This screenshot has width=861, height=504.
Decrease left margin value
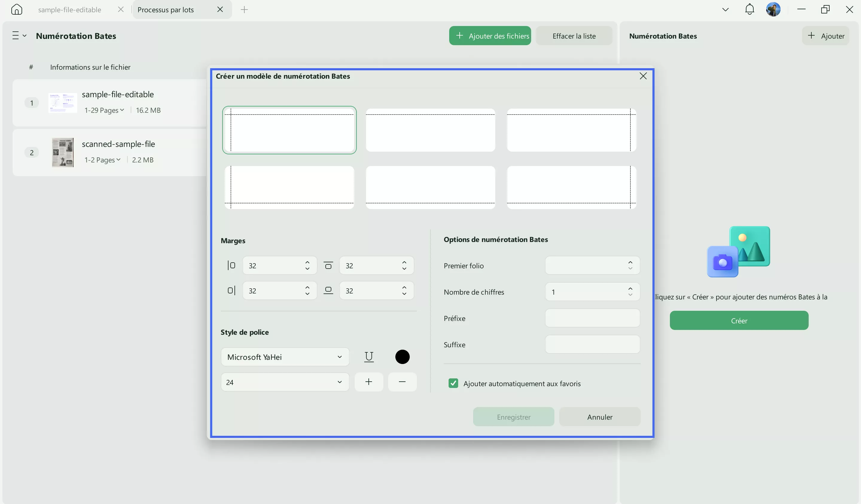coord(307,269)
